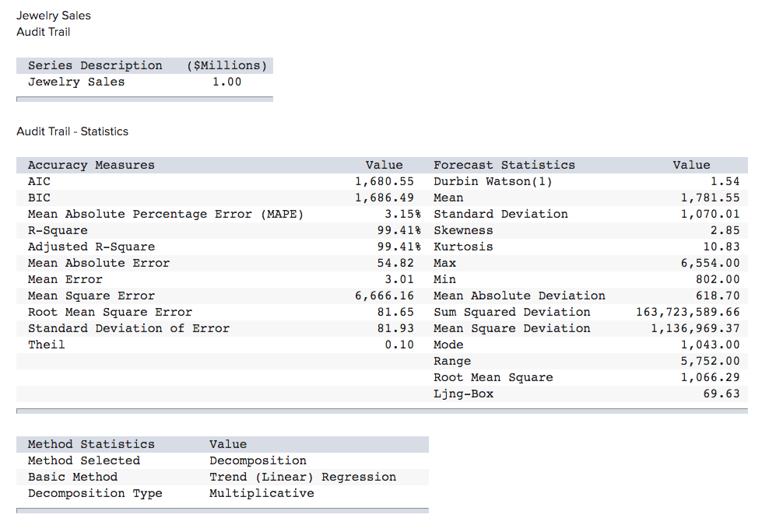Click the 'R-Square' row label

coord(58,230)
